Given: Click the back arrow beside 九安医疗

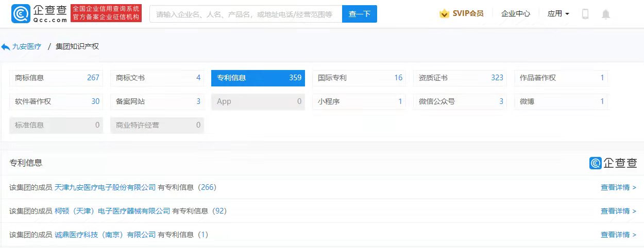Looking at the screenshot, I should click(5, 47).
